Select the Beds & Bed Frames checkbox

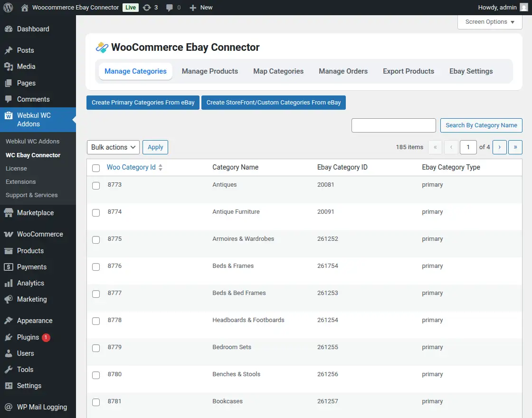[x=96, y=294]
